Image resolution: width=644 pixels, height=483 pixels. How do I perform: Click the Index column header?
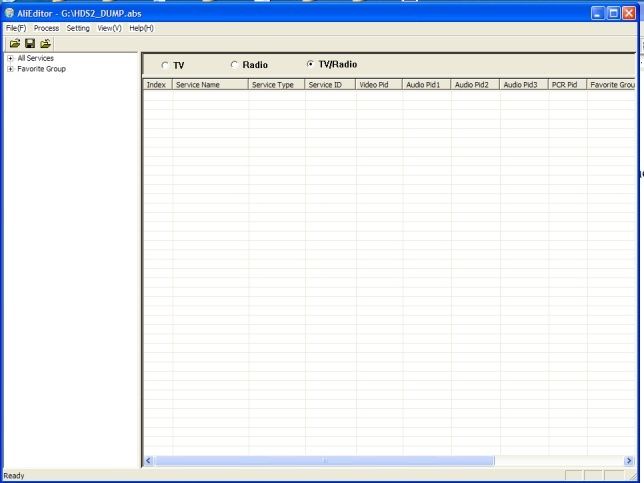158,85
